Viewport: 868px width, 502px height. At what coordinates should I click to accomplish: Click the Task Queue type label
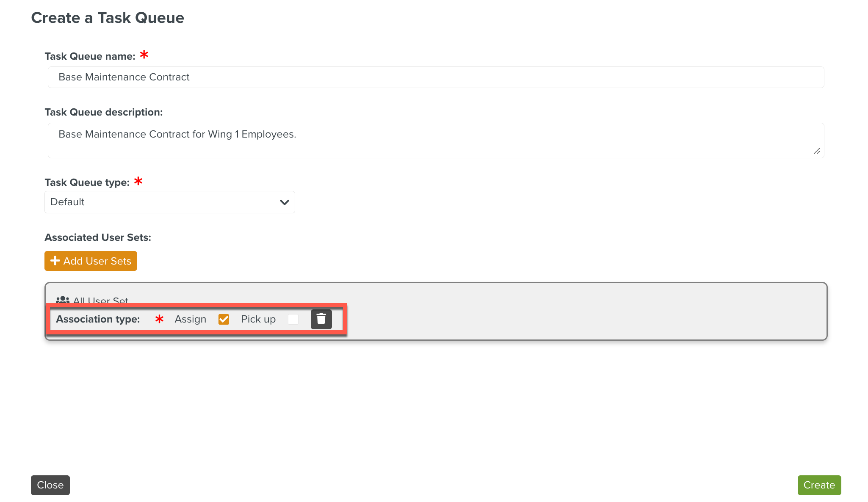click(x=87, y=182)
